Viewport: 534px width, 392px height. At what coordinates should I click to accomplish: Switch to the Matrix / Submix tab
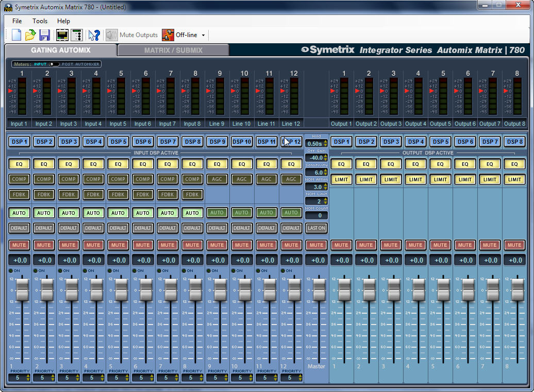click(x=173, y=50)
